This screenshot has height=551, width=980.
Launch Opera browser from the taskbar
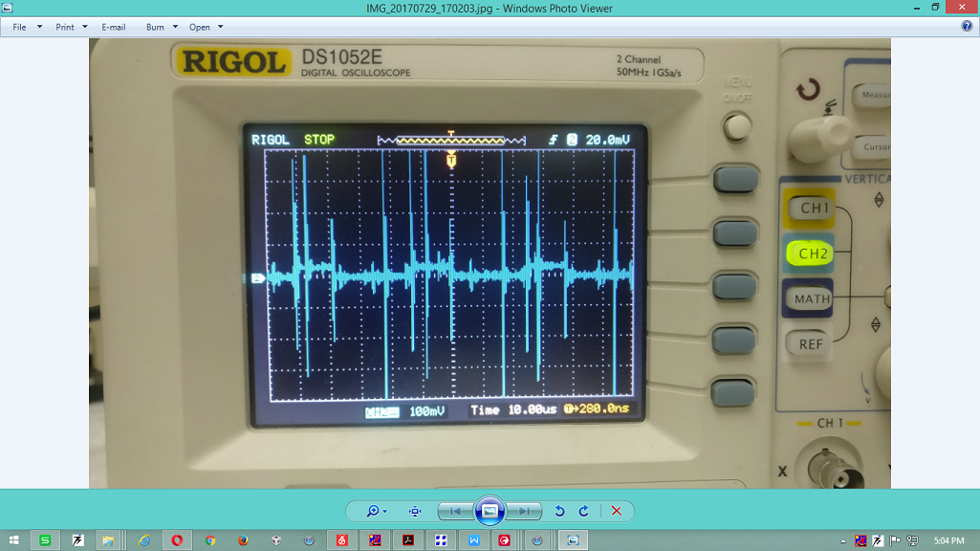click(177, 540)
